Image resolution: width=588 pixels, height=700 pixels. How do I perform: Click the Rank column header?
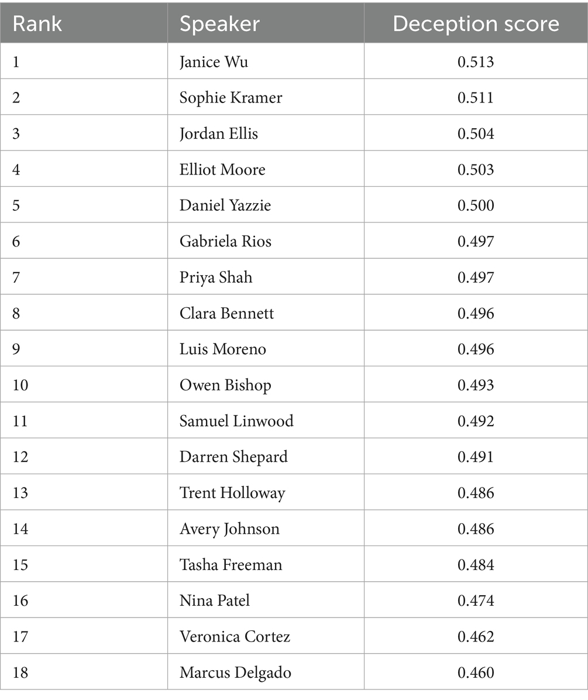[x=37, y=24]
